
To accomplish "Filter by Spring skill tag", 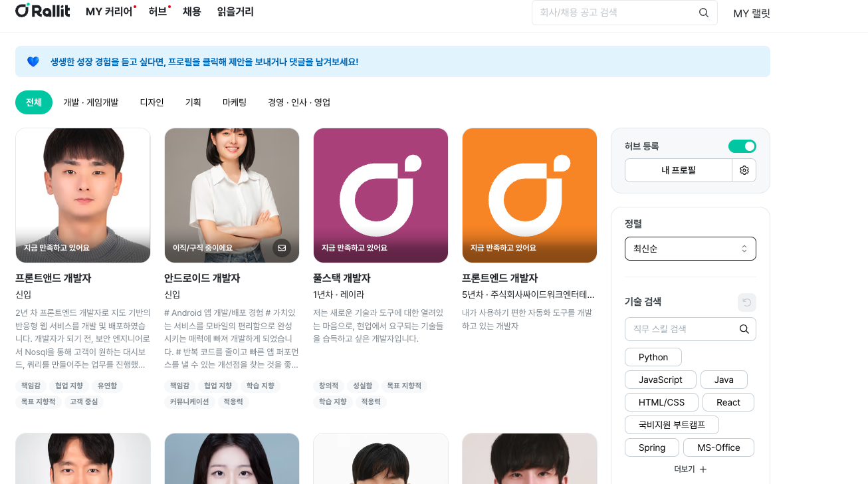I will 652,447.
